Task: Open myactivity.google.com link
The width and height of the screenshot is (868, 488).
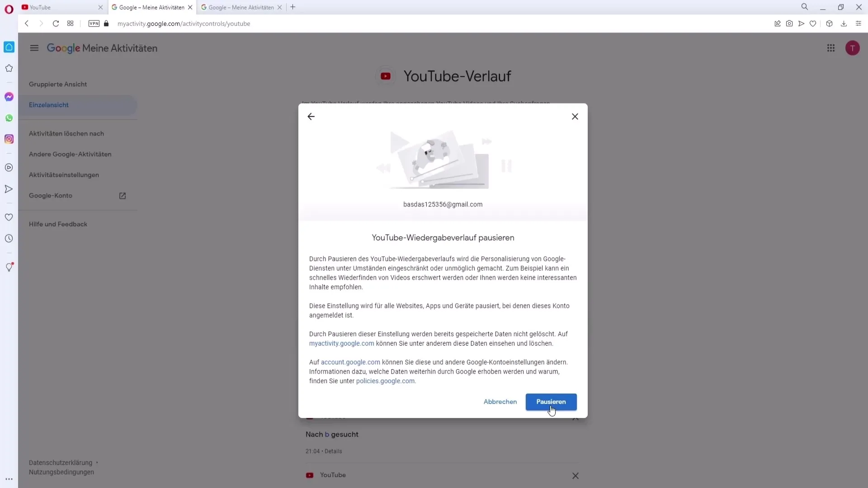Action: pos(342,343)
